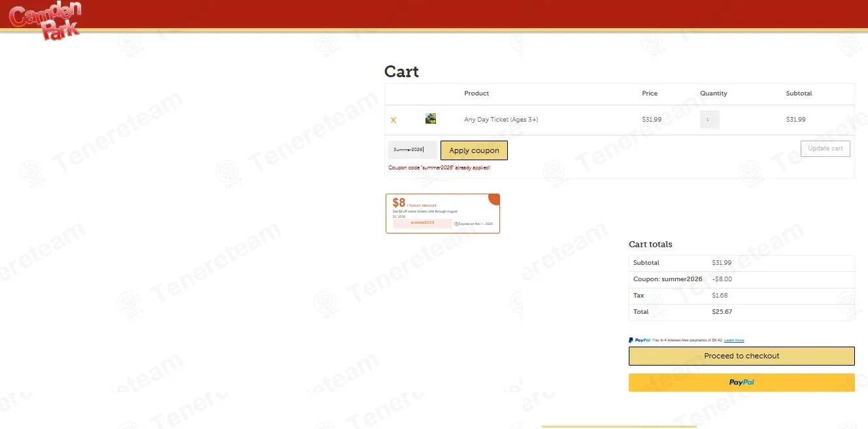The width and height of the screenshot is (868, 429).
Task: Click the -$8.00 coupon discount value
Action: tap(722, 279)
